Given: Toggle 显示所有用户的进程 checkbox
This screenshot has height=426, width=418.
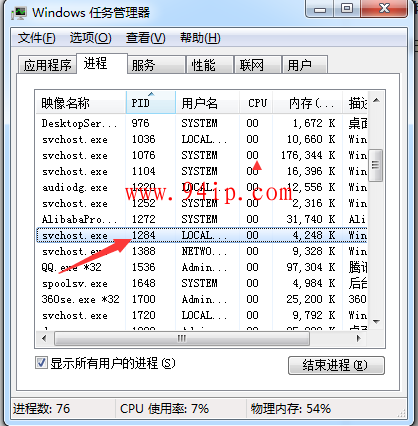Looking at the screenshot, I should [41, 363].
